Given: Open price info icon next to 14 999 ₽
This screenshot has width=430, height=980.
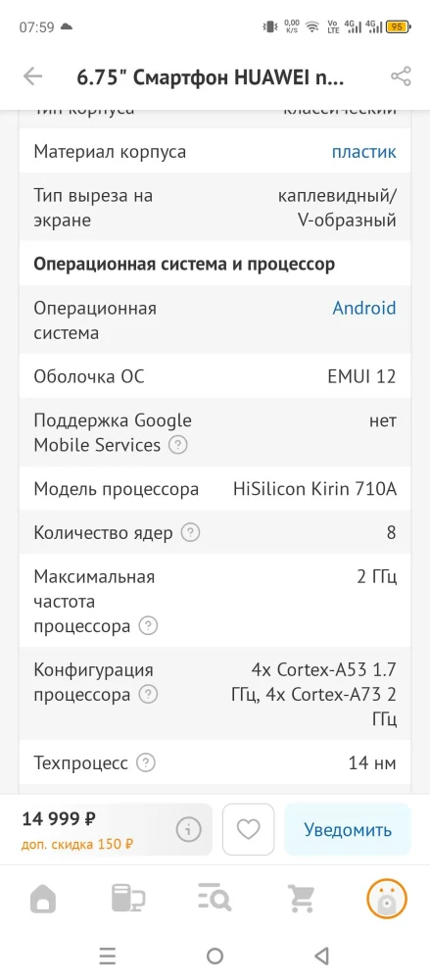Looking at the screenshot, I should click(x=188, y=829).
